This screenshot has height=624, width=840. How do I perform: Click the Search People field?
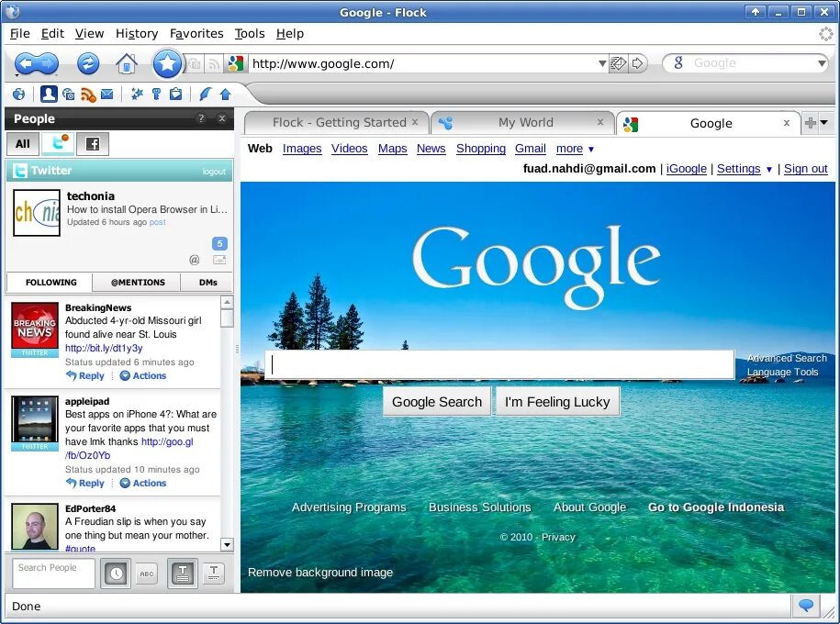53,574
